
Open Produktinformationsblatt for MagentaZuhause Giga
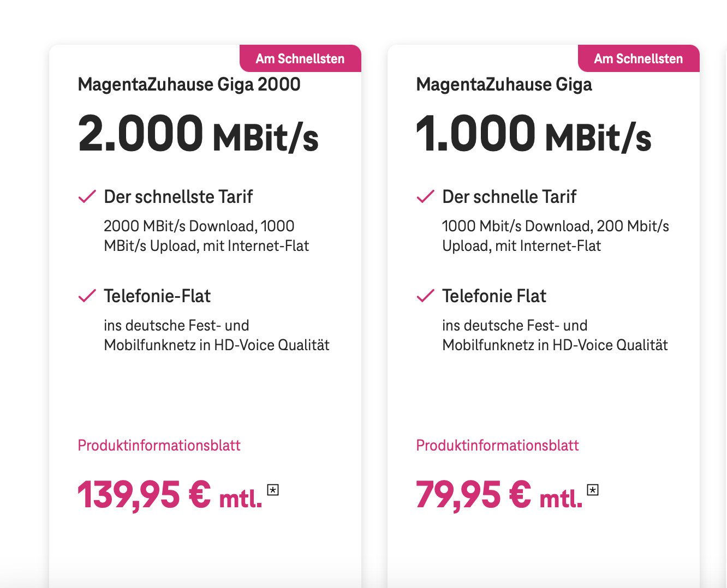(x=497, y=445)
